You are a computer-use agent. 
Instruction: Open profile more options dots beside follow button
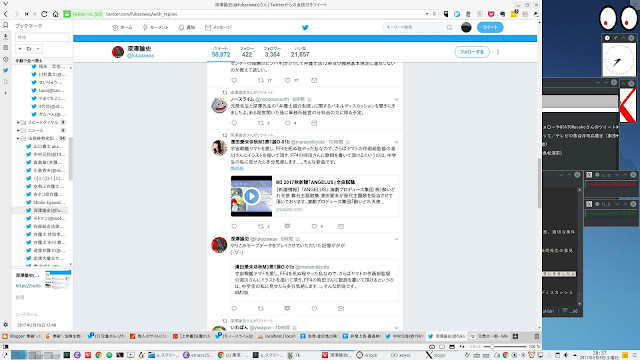pos(498,52)
